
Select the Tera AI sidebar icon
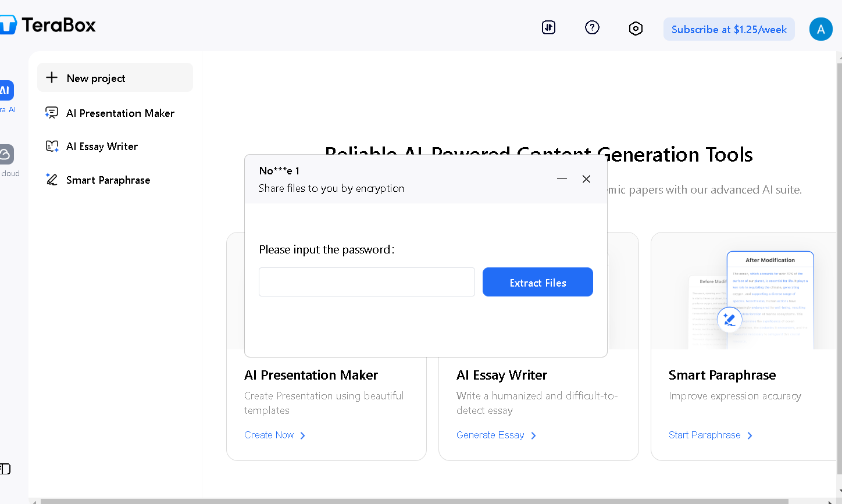6,91
